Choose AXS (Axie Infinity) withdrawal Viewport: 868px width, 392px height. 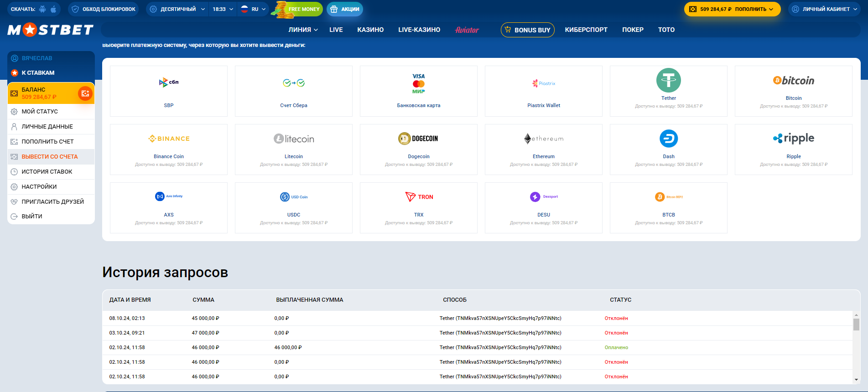169,208
